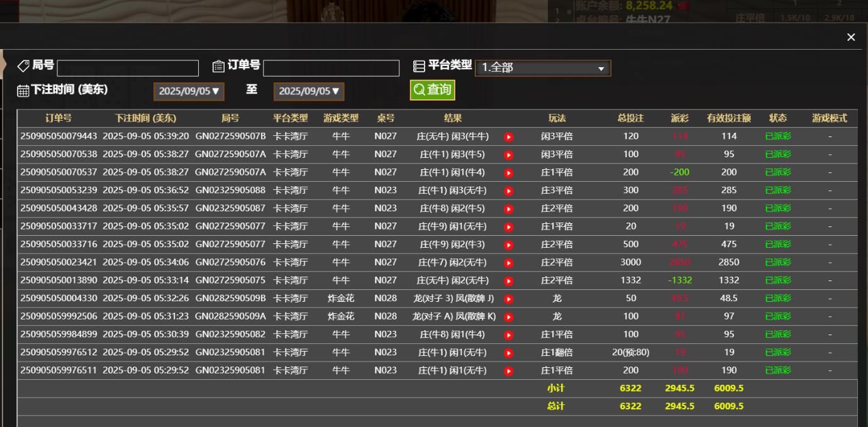The width and height of the screenshot is (868, 427).
Task: Click the 局号 input field
Action: pos(128,68)
